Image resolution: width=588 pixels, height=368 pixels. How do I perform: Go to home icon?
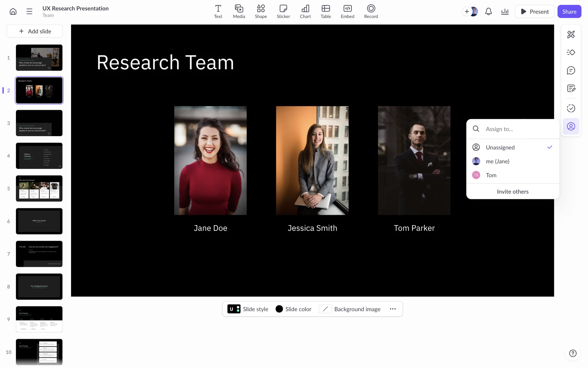tap(13, 12)
